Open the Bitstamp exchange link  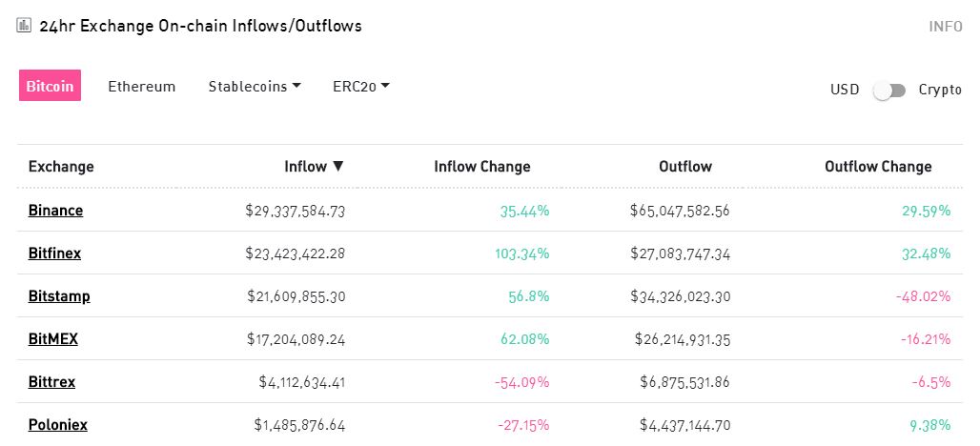tap(59, 296)
